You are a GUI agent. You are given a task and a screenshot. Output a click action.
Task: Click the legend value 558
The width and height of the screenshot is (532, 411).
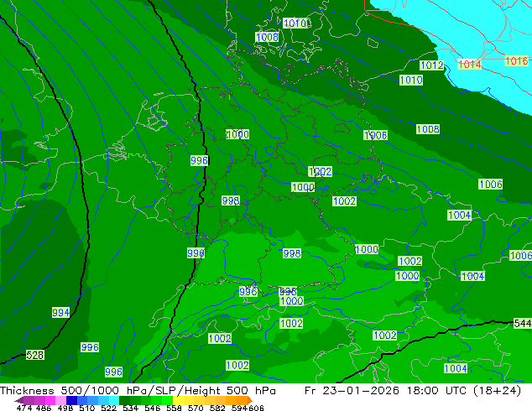(174, 408)
